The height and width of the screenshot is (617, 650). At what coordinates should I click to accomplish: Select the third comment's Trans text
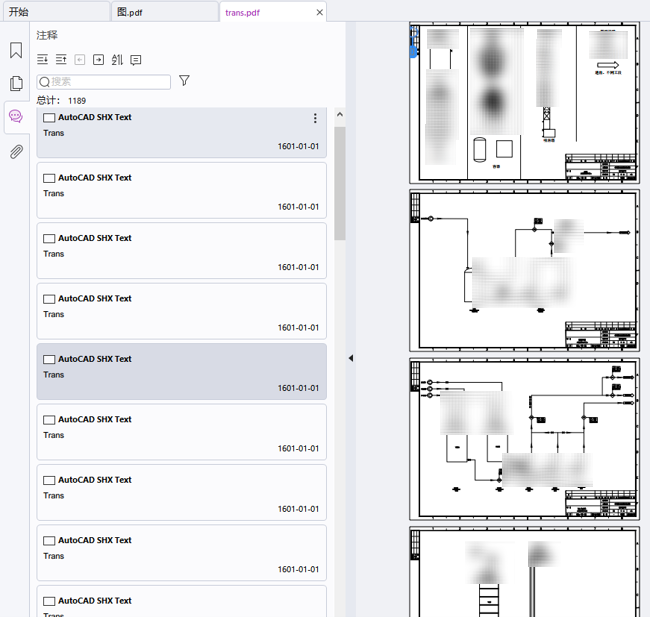point(54,254)
